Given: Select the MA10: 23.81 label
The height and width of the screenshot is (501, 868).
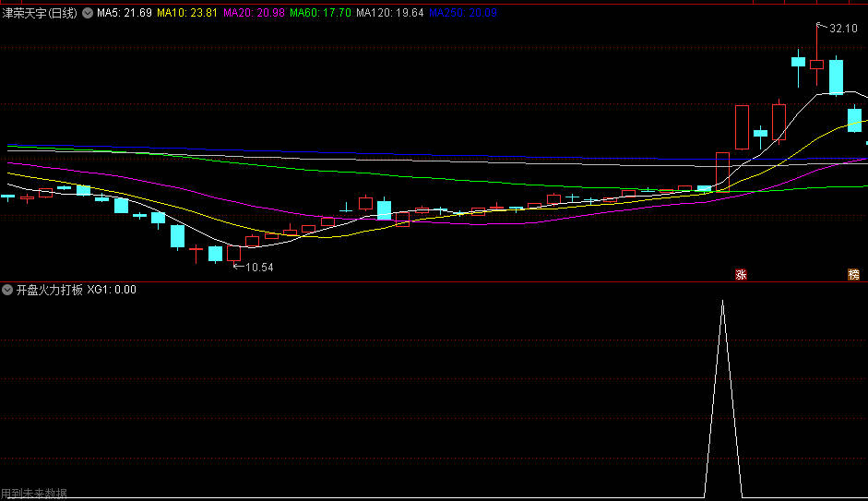Looking at the screenshot, I should [x=187, y=13].
